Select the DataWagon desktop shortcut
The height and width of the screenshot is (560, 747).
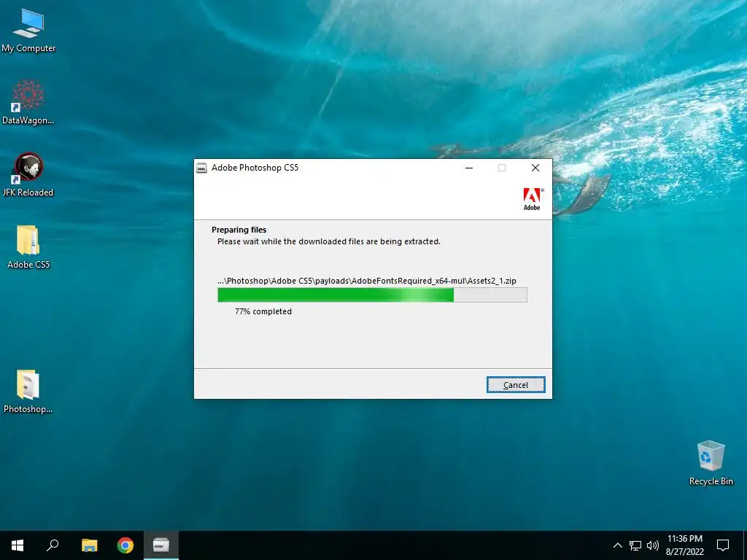tap(28, 102)
